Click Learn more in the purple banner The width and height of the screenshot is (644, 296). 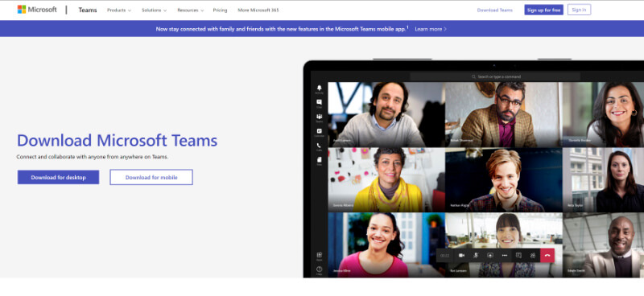pos(431,29)
